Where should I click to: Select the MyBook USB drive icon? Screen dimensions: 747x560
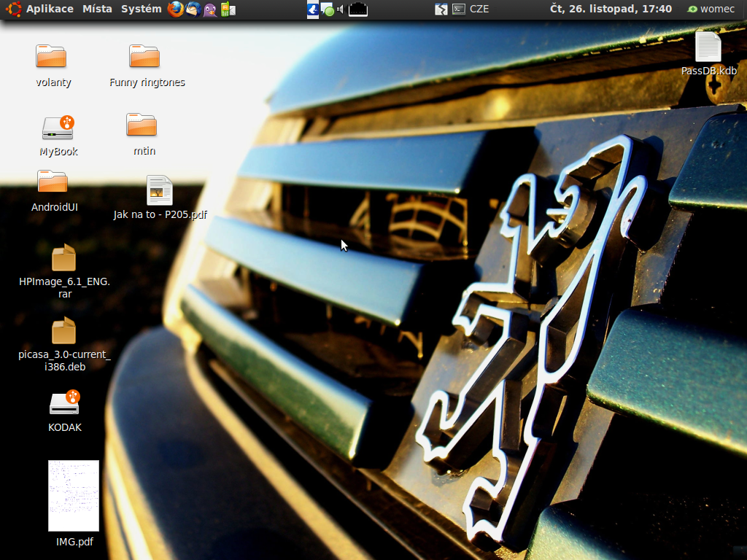(x=58, y=128)
